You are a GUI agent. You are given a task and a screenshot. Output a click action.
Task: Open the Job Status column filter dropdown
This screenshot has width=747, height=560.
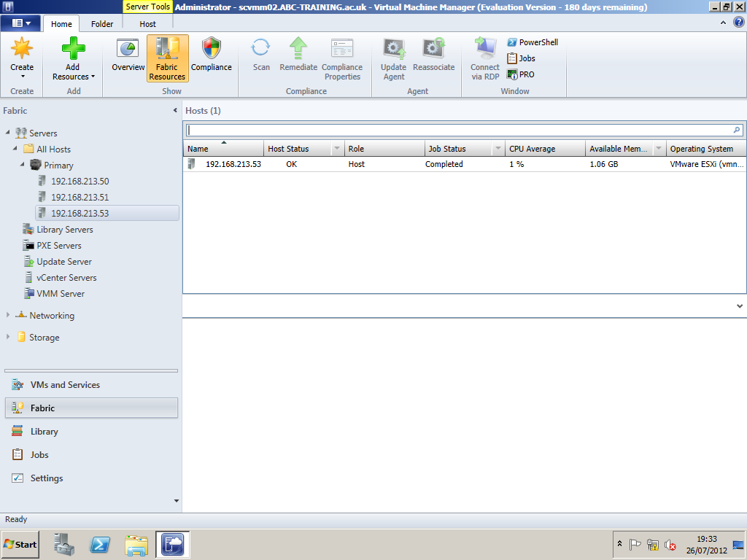pos(498,149)
